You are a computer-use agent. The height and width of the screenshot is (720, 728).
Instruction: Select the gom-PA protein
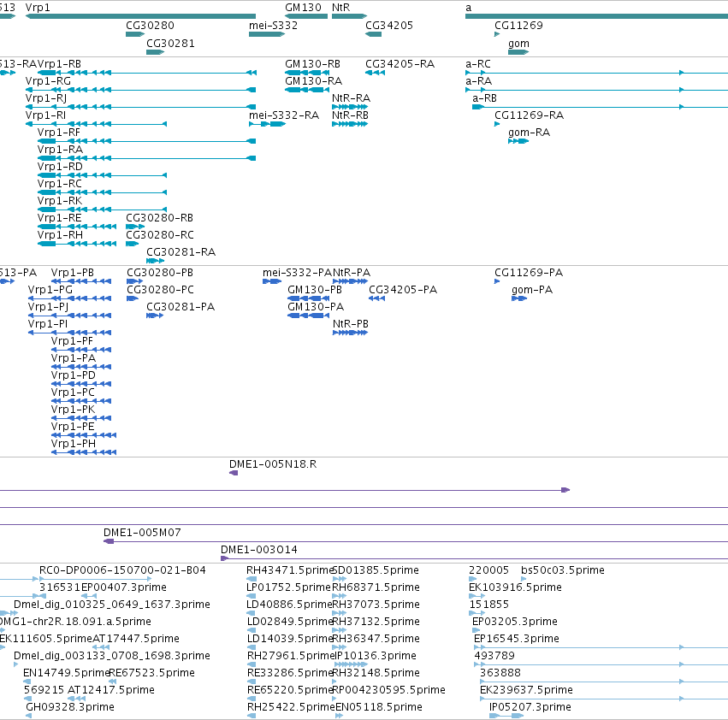[519, 298]
